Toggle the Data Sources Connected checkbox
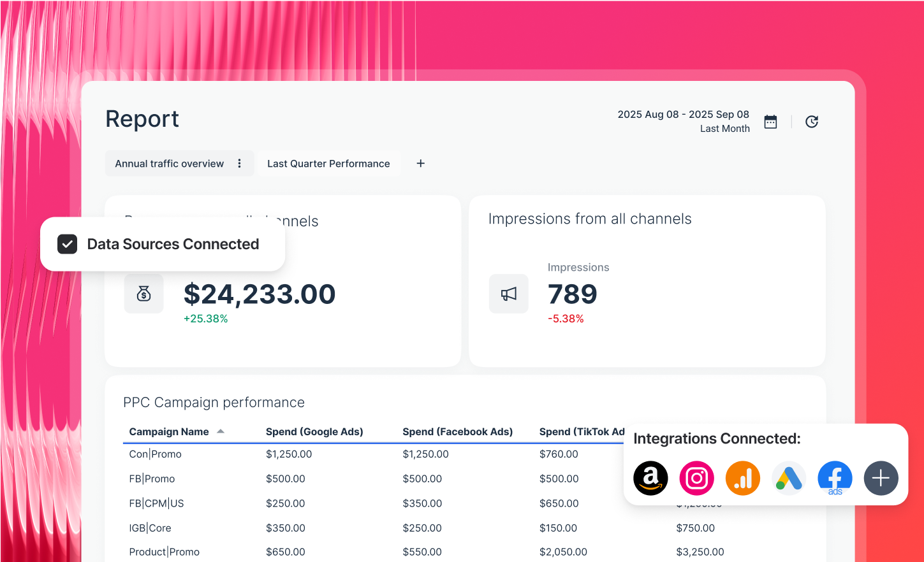Image resolution: width=924 pixels, height=562 pixels. pos(67,243)
